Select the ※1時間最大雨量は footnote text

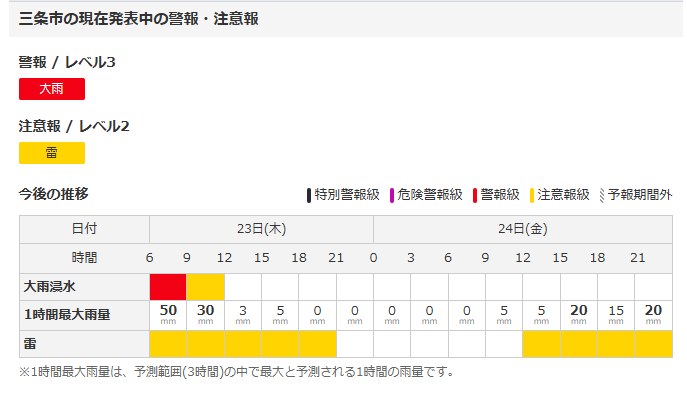237,372
